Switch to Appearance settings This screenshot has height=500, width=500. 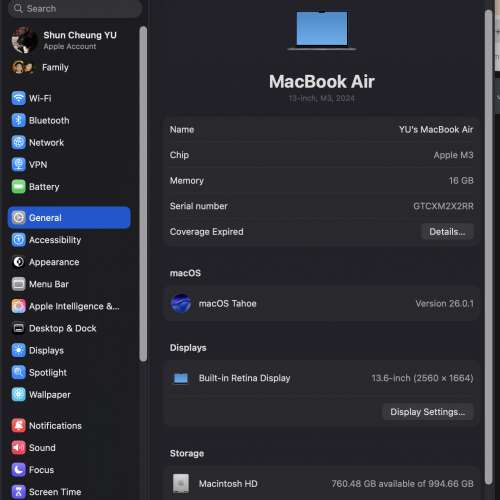tap(54, 262)
